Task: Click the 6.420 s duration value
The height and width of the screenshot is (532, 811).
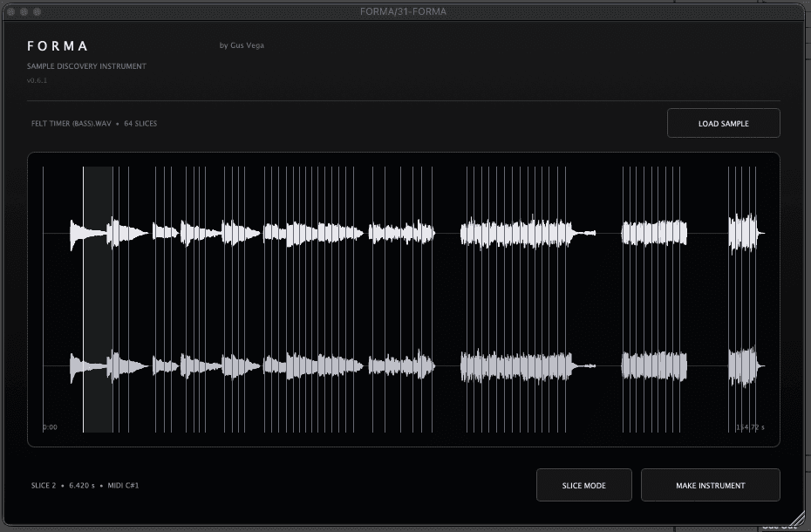Action: point(82,486)
